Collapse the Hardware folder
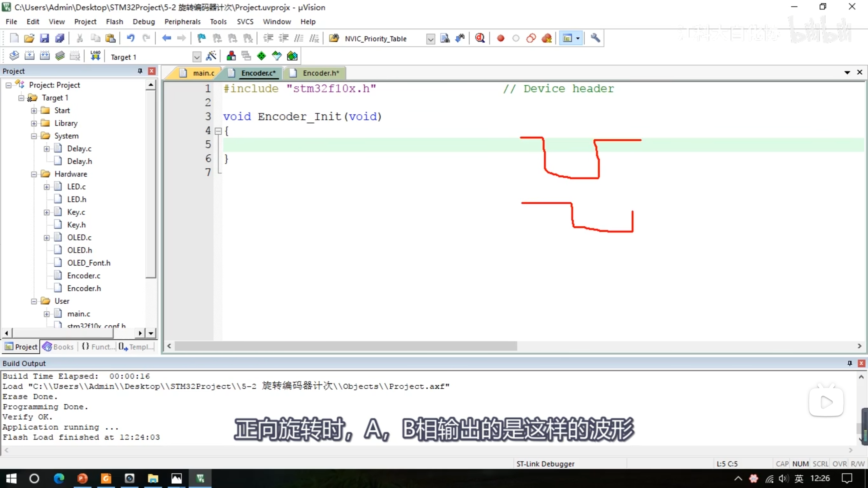The width and height of the screenshot is (868, 488). click(x=34, y=174)
